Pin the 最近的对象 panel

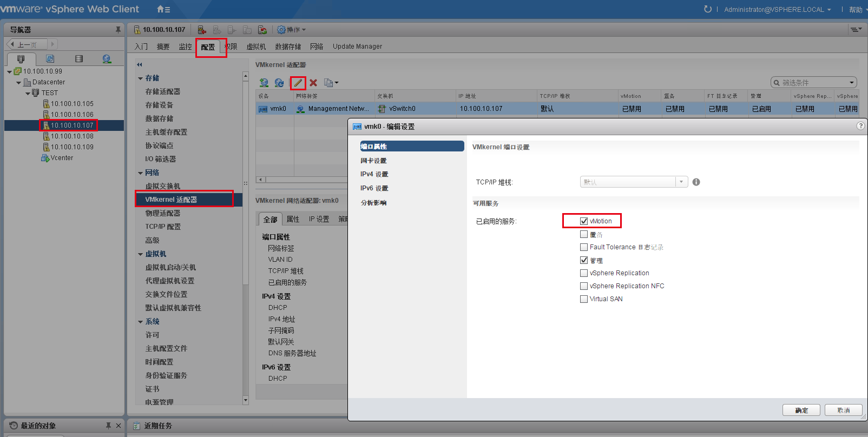(x=108, y=426)
